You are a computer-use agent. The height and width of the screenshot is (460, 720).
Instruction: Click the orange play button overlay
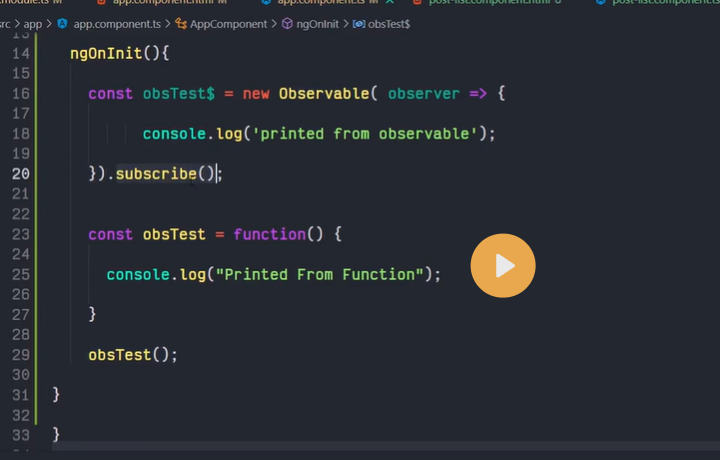503,266
